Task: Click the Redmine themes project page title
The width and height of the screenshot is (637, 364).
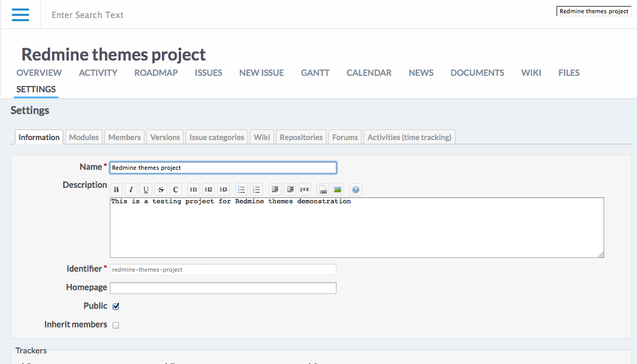Action: pos(114,54)
